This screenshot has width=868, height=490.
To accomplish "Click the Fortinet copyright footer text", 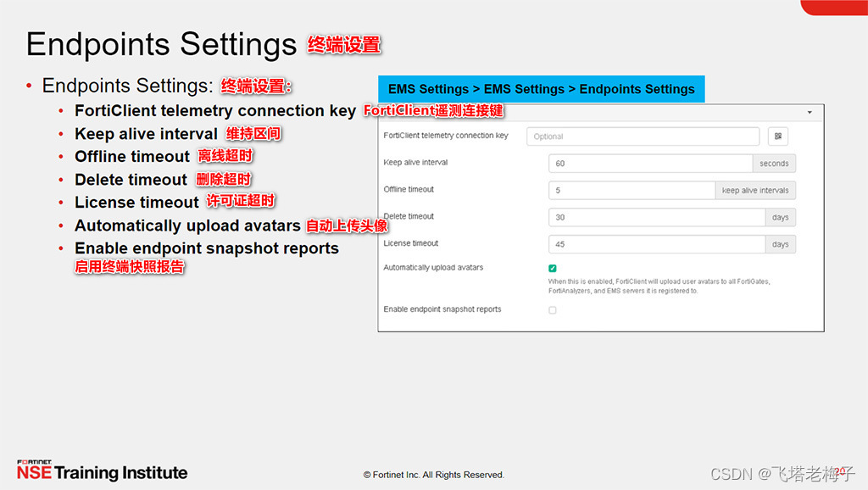I will [433, 475].
